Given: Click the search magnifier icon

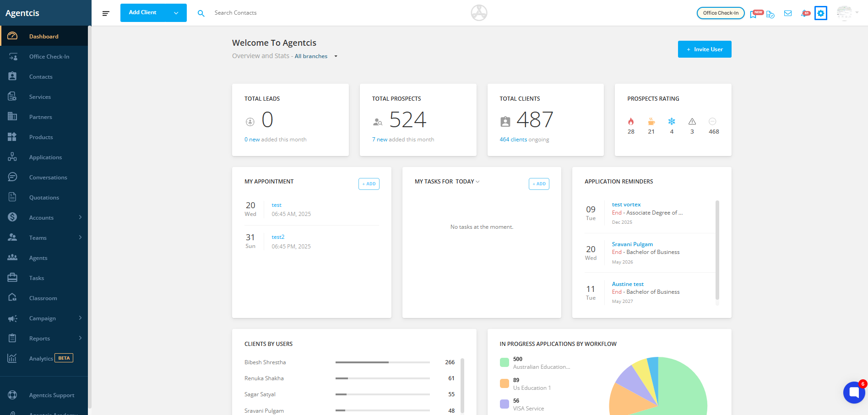Looking at the screenshot, I should 201,13.
